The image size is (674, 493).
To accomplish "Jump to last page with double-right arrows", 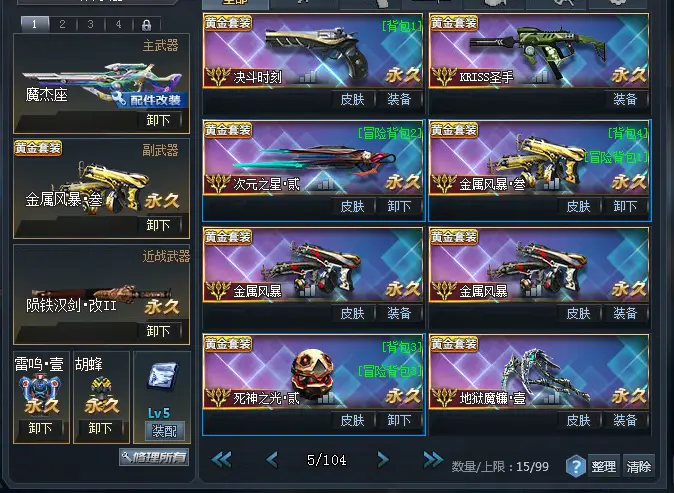I will coord(433,459).
